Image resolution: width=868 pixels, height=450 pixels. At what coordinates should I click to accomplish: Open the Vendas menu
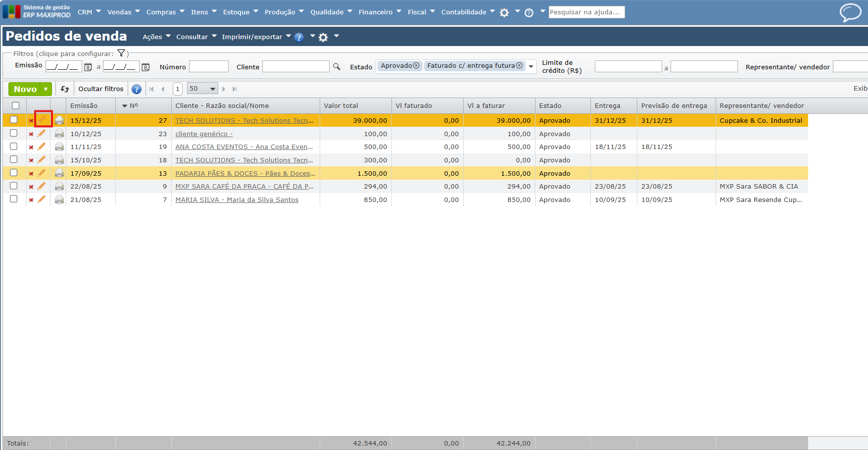click(x=124, y=12)
